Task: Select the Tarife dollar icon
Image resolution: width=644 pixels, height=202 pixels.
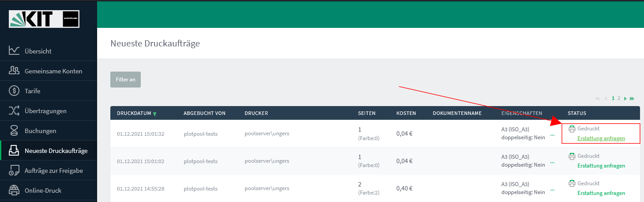Action: pyautogui.click(x=14, y=91)
